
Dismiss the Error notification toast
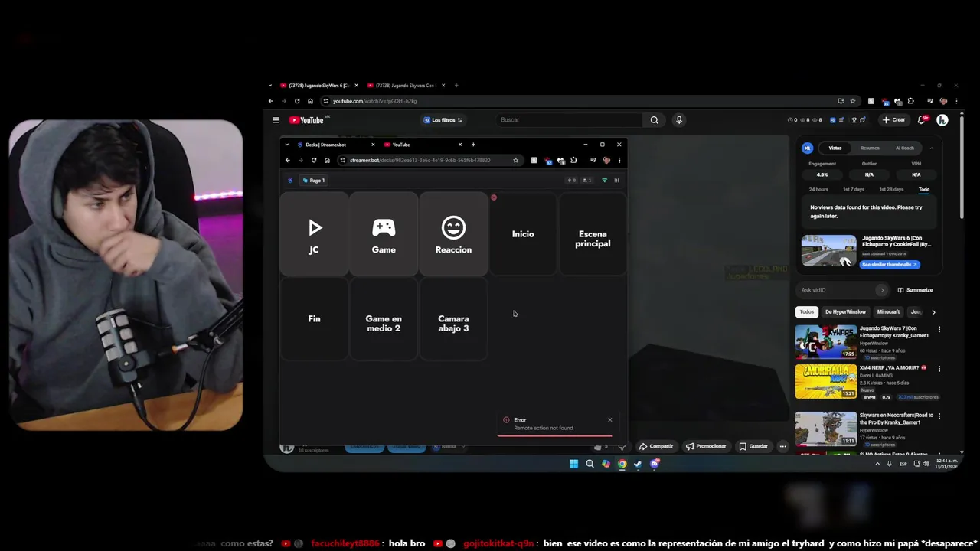(609, 419)
